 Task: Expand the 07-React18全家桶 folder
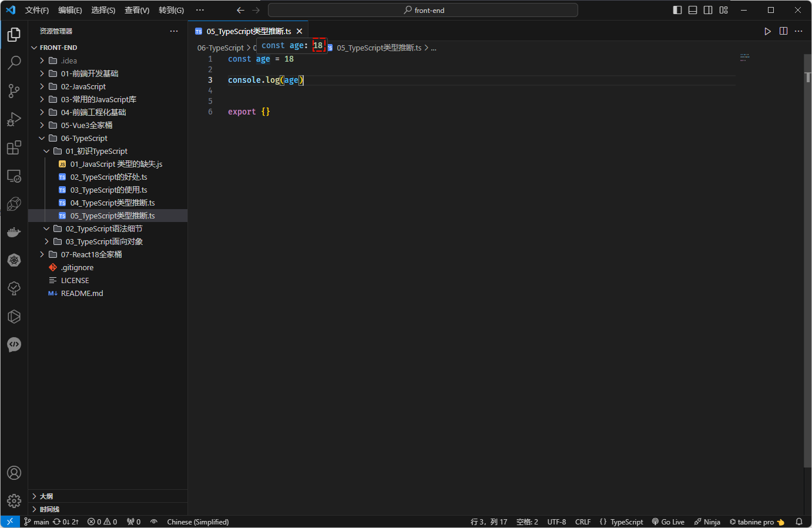[x=91, y=254]
